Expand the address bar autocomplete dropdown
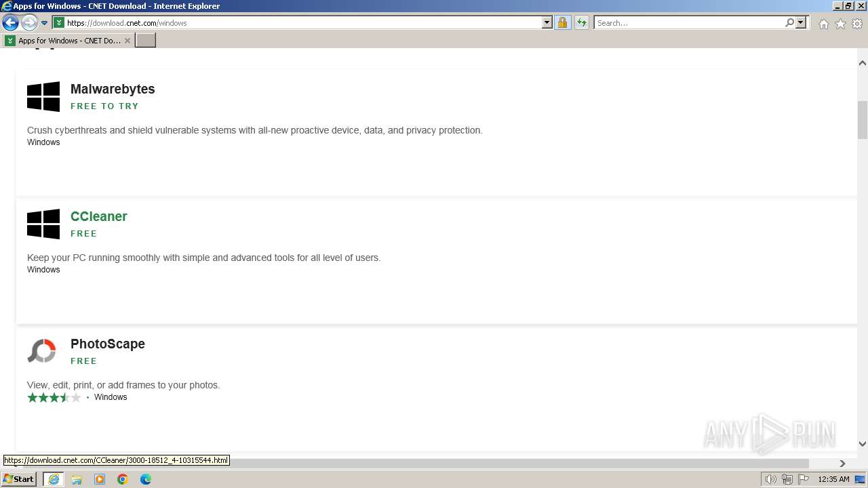The width and height of the screenshot is (868, 488). (x=547, y=22)
